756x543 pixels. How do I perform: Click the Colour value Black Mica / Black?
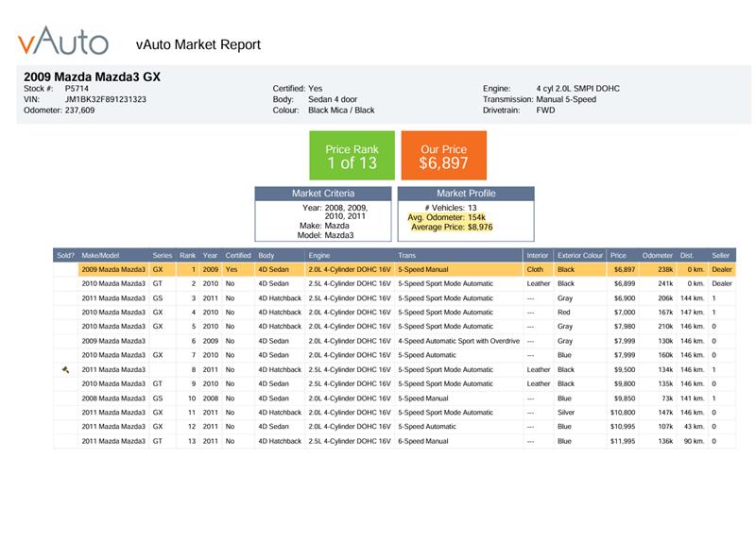tap(341, 110)
